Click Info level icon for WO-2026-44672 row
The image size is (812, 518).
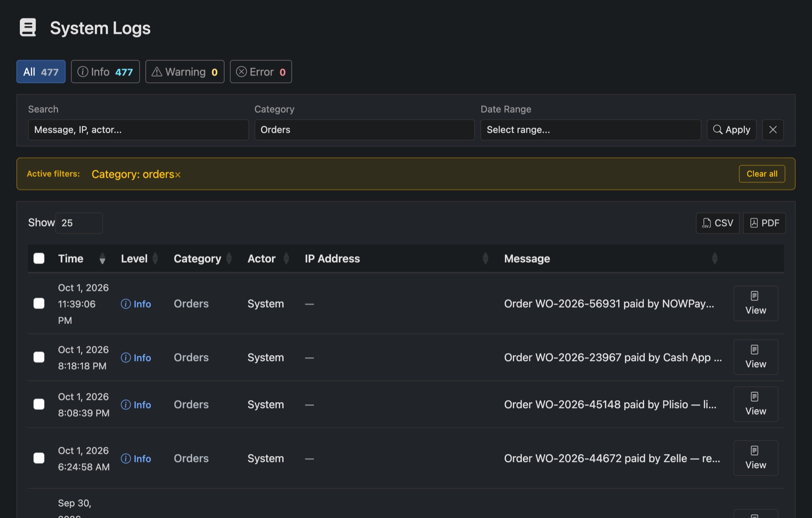coord(126,458)
